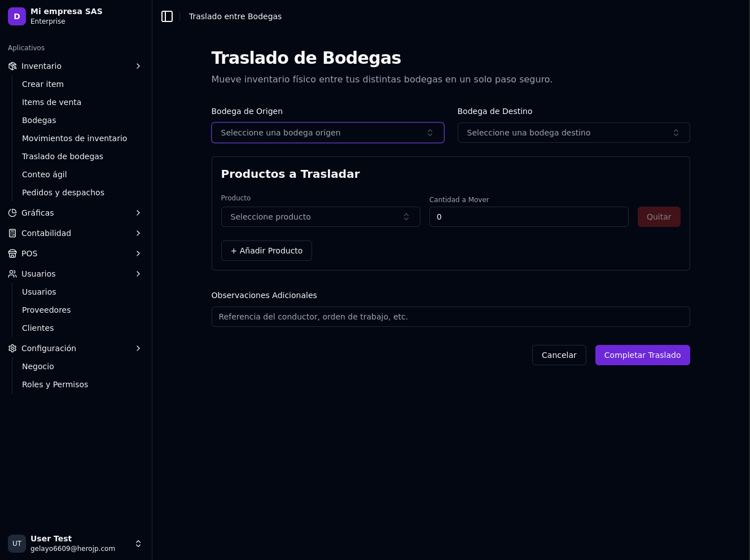The image size is (750, 560).
Task: Click the Configuración gear icon
Action: tap(12, 348)
